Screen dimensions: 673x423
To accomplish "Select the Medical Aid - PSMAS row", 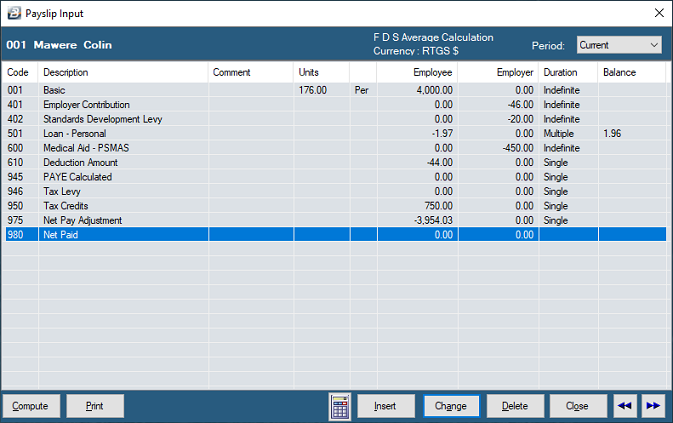I will [336, 148].
